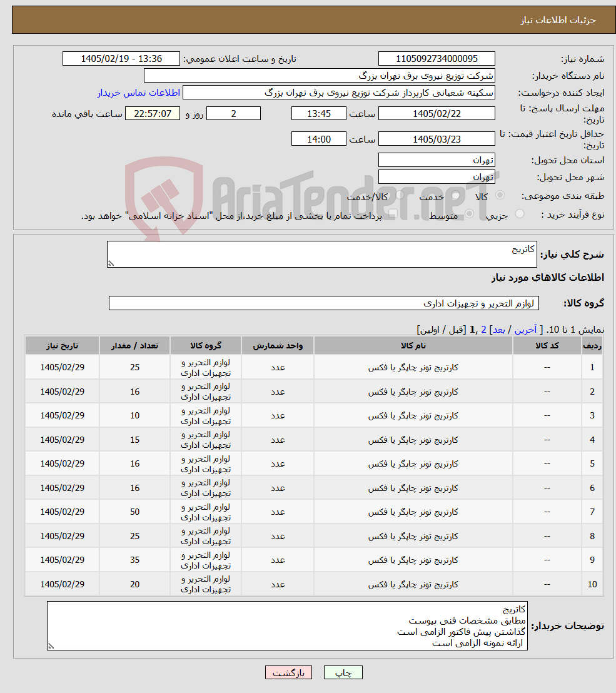Click item name in row 5

413,464
